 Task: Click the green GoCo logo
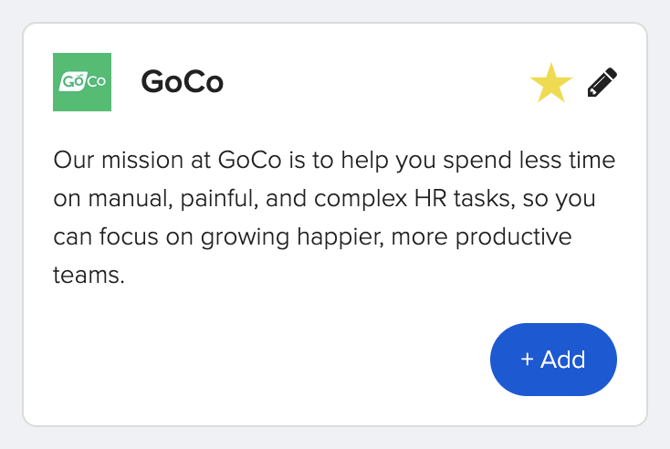(82, 82)
